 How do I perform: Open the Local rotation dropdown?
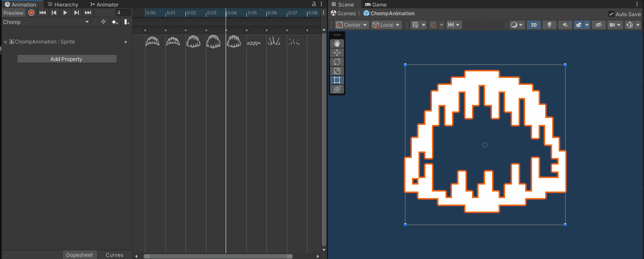[x=386, y=25]
